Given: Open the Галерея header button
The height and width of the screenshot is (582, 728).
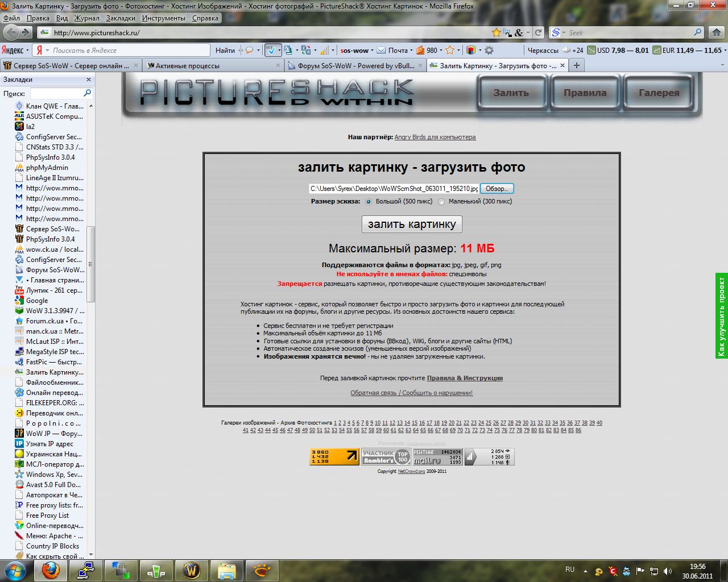Looking at the screenshot, I should pos(659,93).
